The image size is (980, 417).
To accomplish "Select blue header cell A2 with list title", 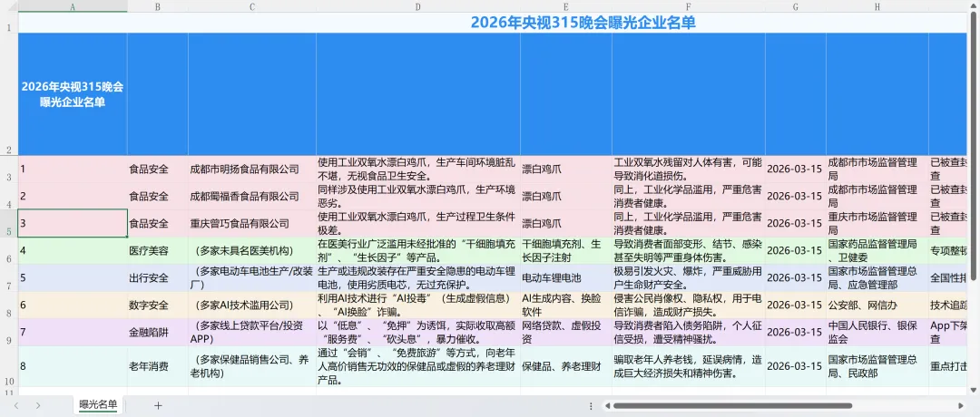I will (73, 94).
